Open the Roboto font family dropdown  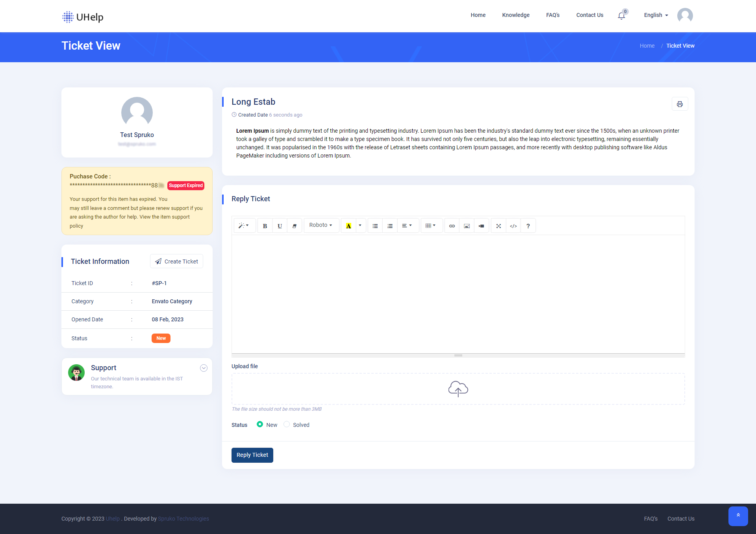click(321, 225)
